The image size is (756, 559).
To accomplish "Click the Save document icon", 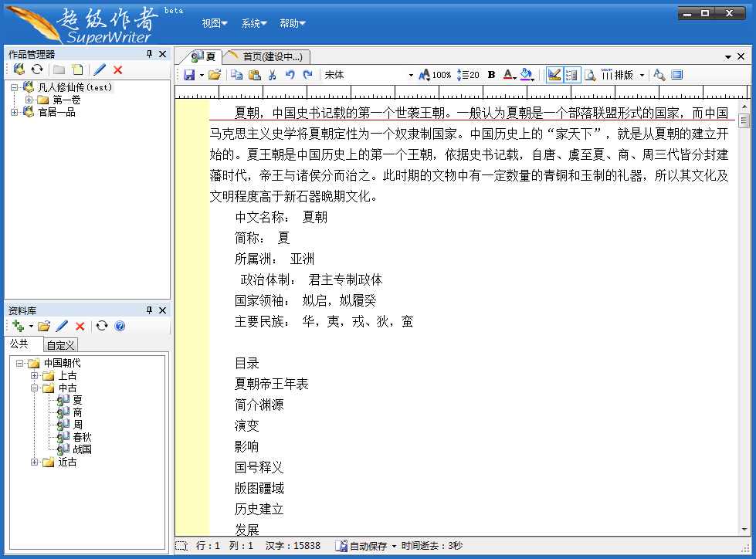I will pos(189,74).
